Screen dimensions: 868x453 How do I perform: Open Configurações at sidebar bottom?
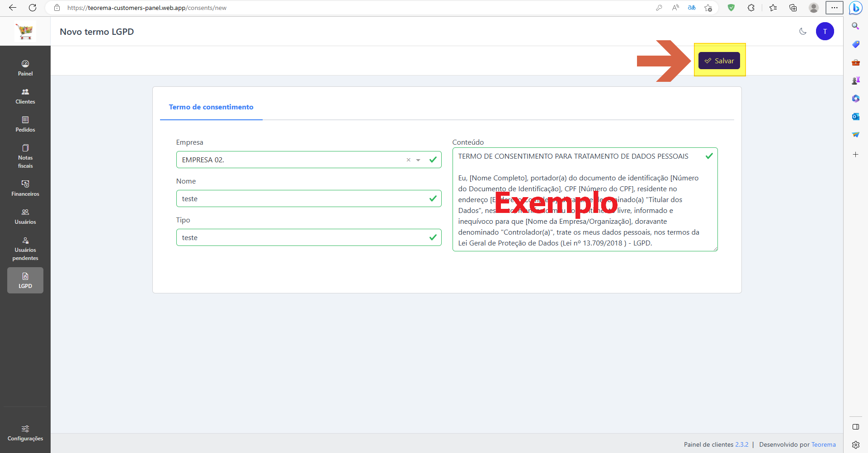point(25,433)
